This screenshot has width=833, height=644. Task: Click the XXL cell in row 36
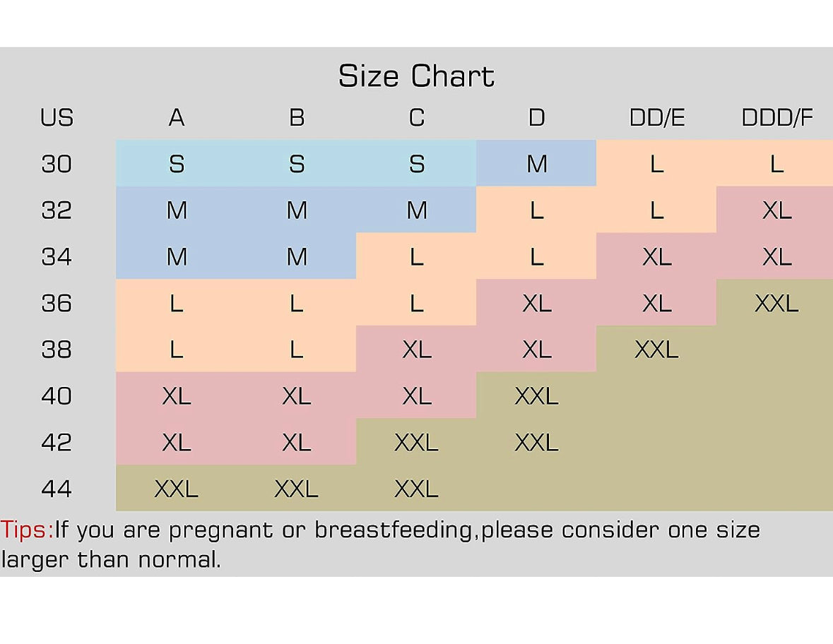pos(776,304)
